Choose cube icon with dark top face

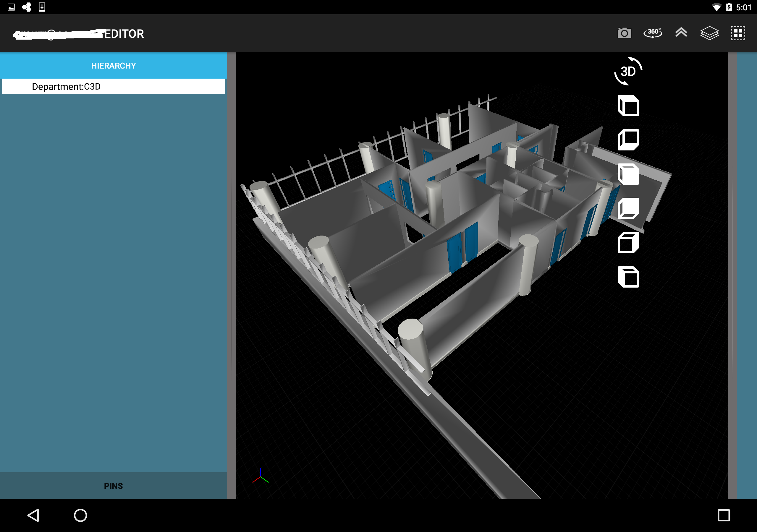click(628, 174)
